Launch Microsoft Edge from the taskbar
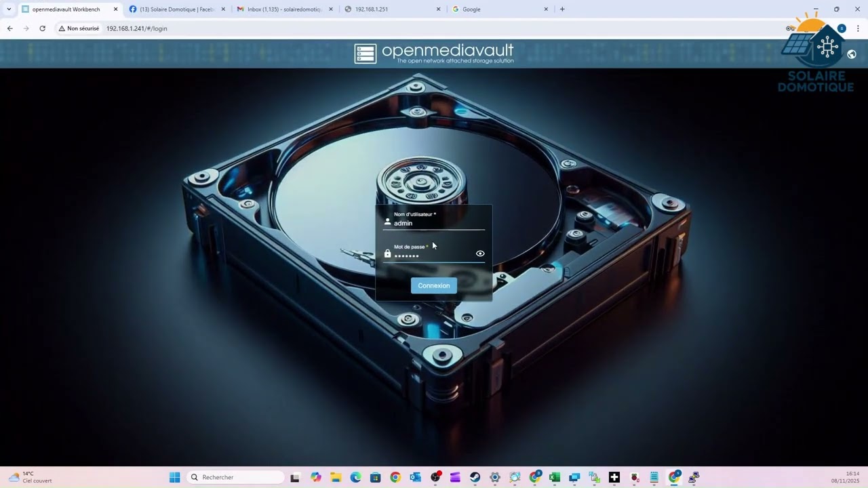Image resolution: width=868 pixels, height=488 pixels. (x=355, y=477)
